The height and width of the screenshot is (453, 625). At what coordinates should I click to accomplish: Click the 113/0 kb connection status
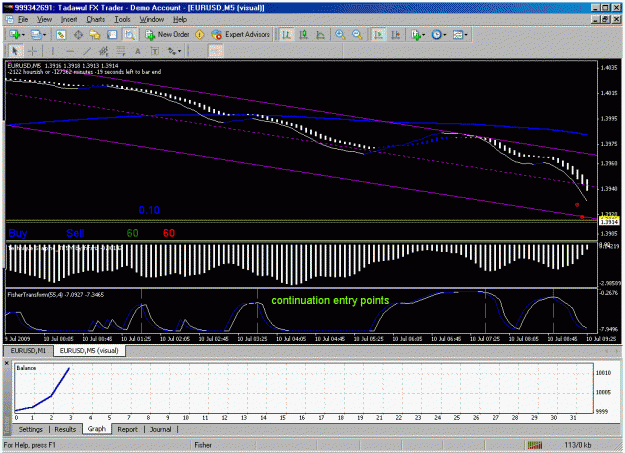point(578,445)
